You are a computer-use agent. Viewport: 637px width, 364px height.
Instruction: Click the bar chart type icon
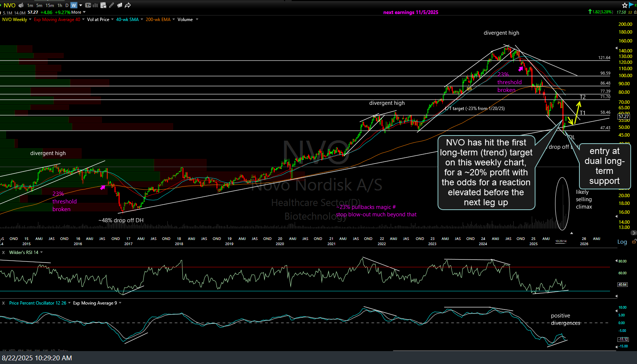tap(95, 5)
